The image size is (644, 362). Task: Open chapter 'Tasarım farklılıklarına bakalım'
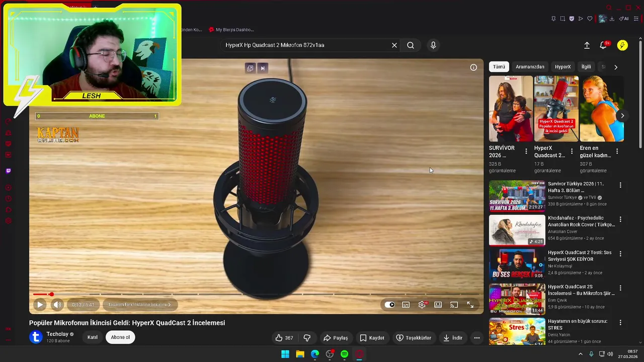(139, 305)
